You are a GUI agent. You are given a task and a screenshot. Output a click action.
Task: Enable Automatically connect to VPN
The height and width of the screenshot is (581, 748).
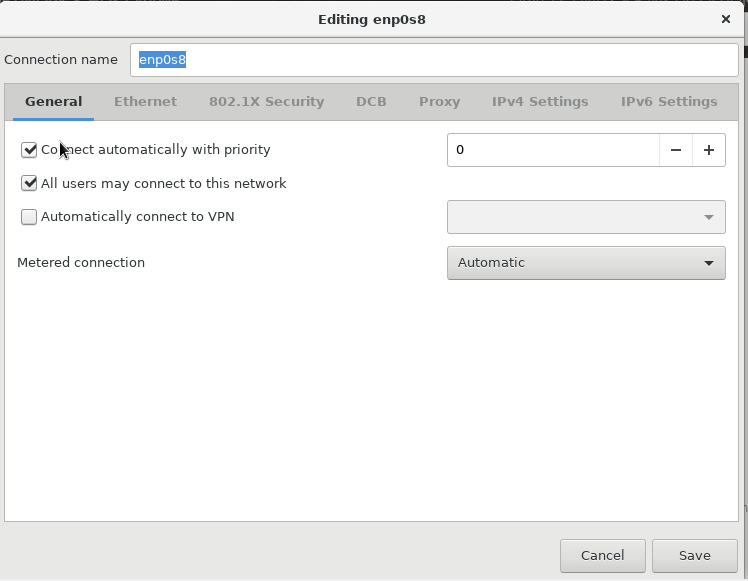pos(29,217)
